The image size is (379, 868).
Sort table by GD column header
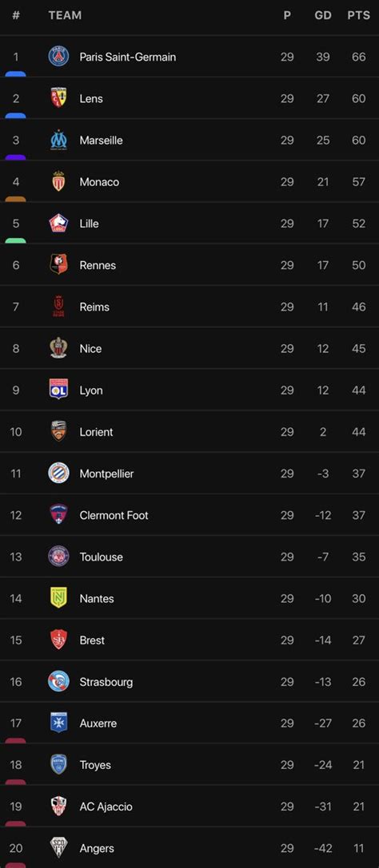[x=323, y=15]
